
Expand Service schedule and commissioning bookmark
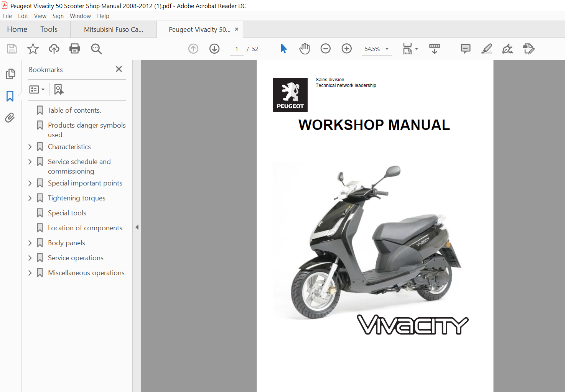(30, 162)
